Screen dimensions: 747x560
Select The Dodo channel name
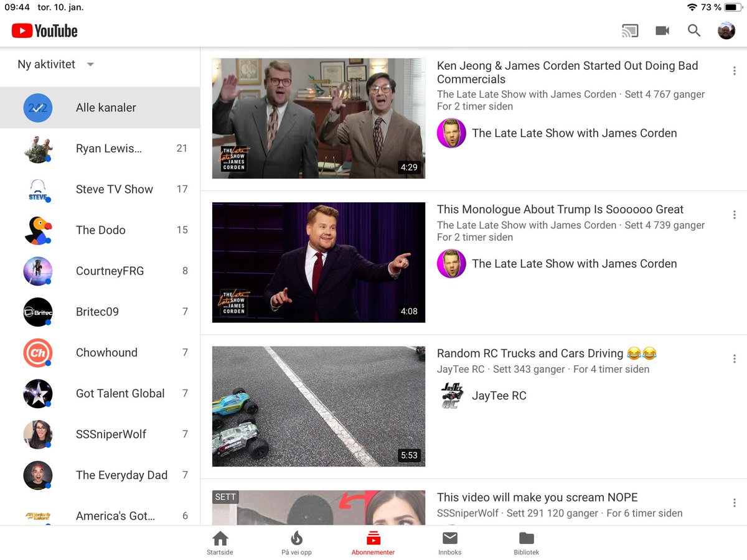click(x=101, y=230)
